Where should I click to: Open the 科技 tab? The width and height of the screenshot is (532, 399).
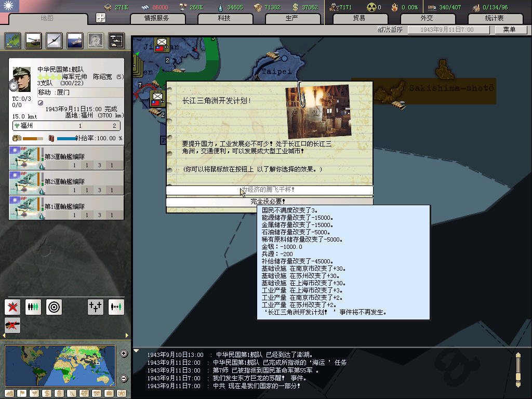pyautogui.click(x=224, y=18)
